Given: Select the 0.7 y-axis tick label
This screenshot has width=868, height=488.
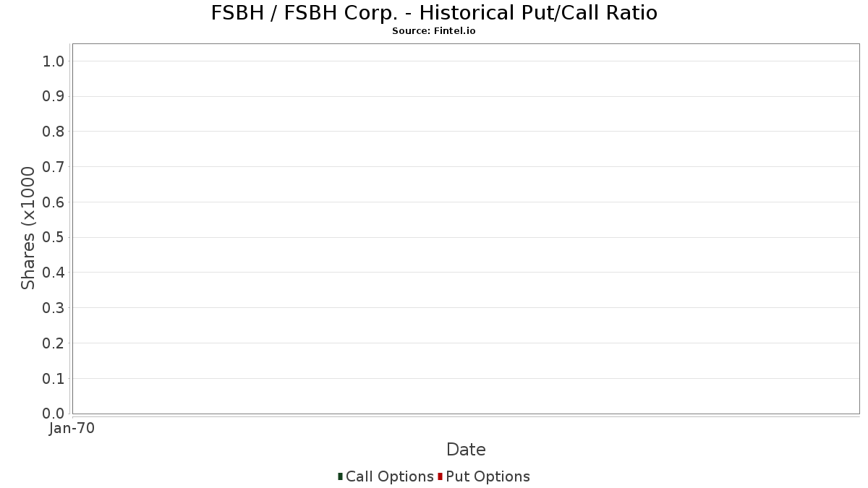Looking at the screenshot, I should (x=54, y=167).
